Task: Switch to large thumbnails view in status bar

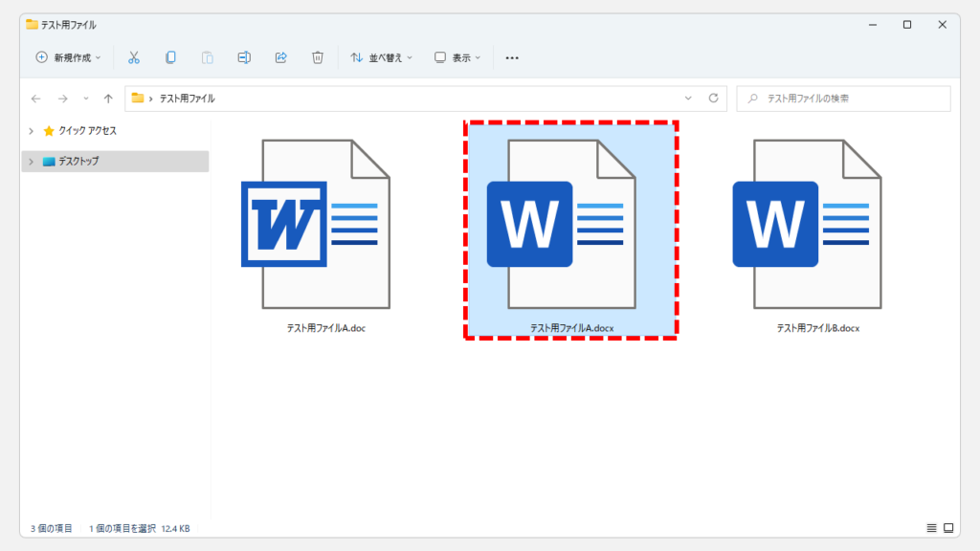Action: point(948,528)
